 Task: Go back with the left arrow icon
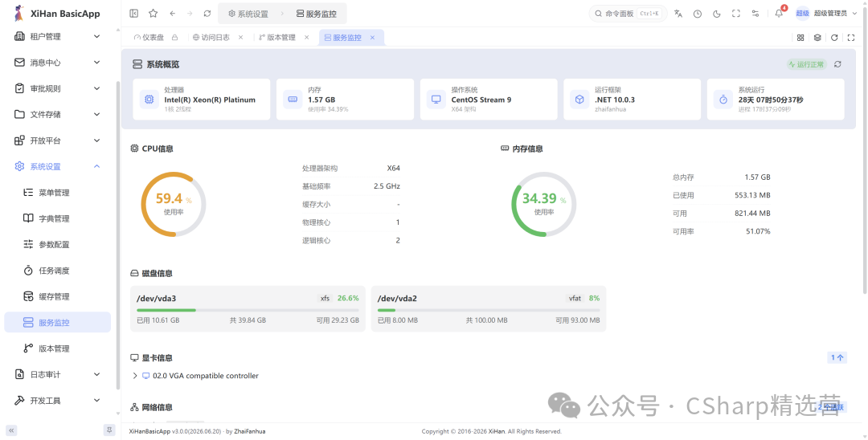pyautogui.click(x=173, y=14)
